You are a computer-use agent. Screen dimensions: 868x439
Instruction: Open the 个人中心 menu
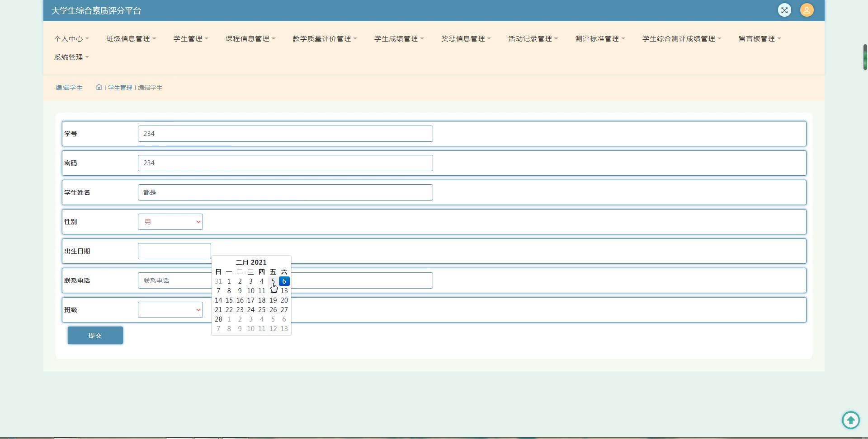pyautogui.click(x=71, y=38)
